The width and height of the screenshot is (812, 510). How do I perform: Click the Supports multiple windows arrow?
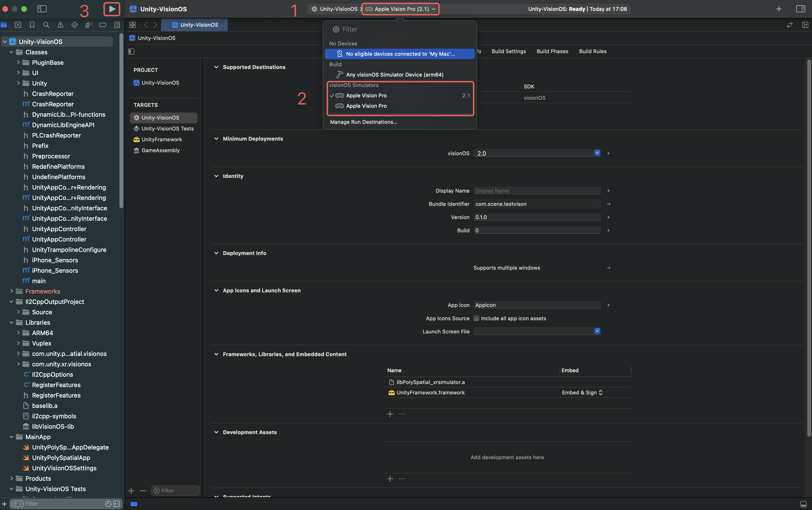(608, 268)
